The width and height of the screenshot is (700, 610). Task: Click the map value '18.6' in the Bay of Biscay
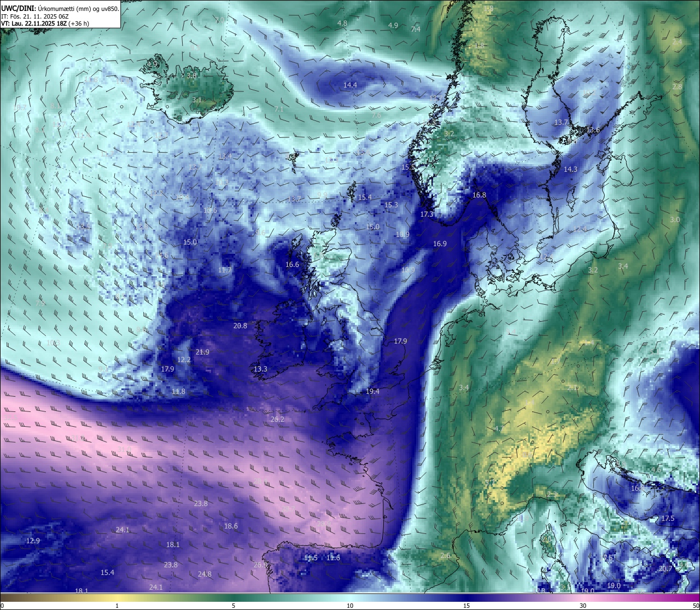pyautogui.click(x=231, y=526)
